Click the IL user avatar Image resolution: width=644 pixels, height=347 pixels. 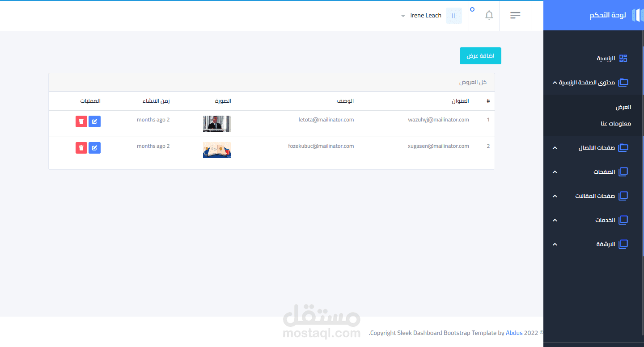coord(454,16)
